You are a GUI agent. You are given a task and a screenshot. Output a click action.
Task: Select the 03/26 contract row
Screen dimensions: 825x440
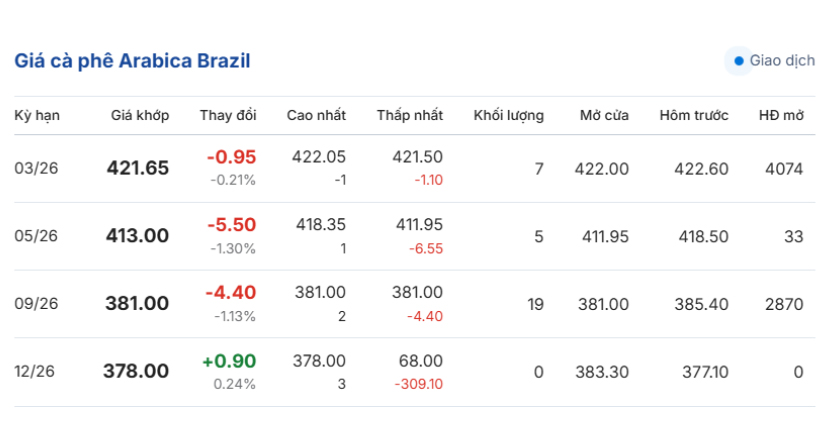[37, 168]
